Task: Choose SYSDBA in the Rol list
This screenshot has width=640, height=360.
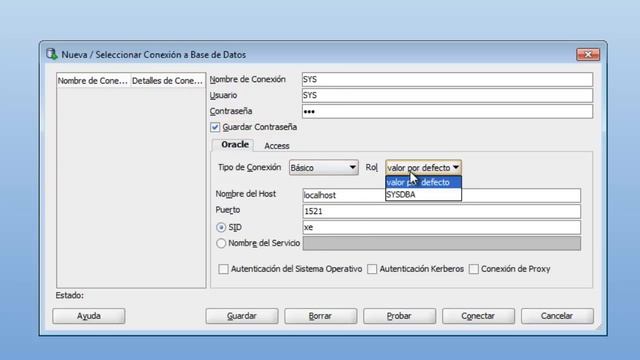Action: (423, 195)
